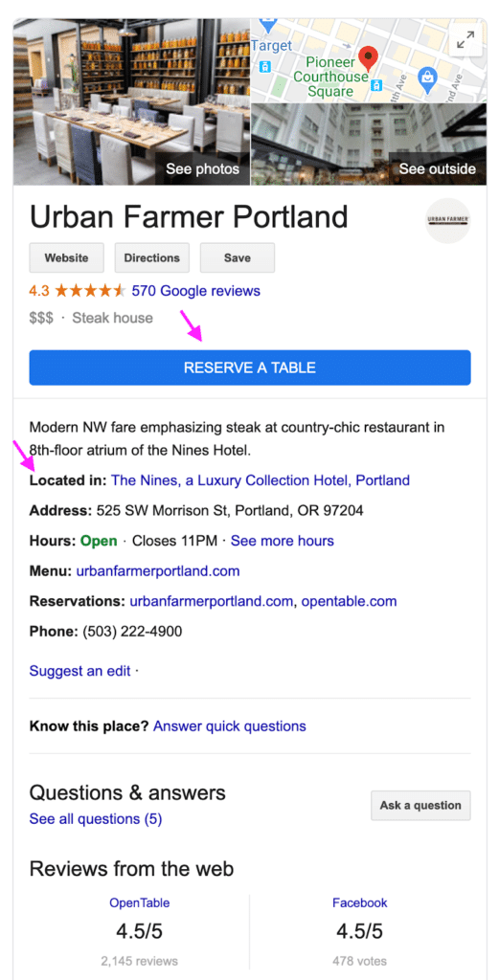Open opentable.com reservations link
Screen dimensions: 499x980
[x=349, y=601]
